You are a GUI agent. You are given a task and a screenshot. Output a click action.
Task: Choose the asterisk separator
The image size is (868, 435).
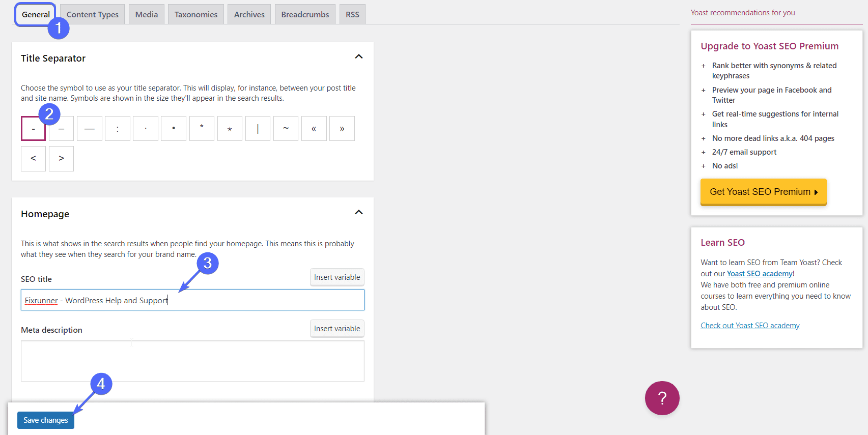pos(202,129)
